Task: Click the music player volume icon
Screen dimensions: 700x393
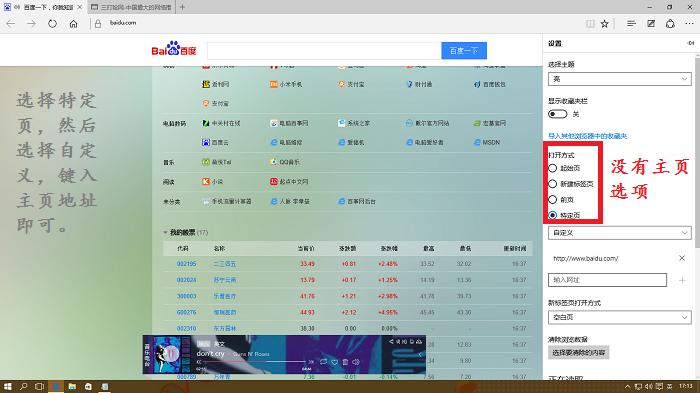Action: 356,362
